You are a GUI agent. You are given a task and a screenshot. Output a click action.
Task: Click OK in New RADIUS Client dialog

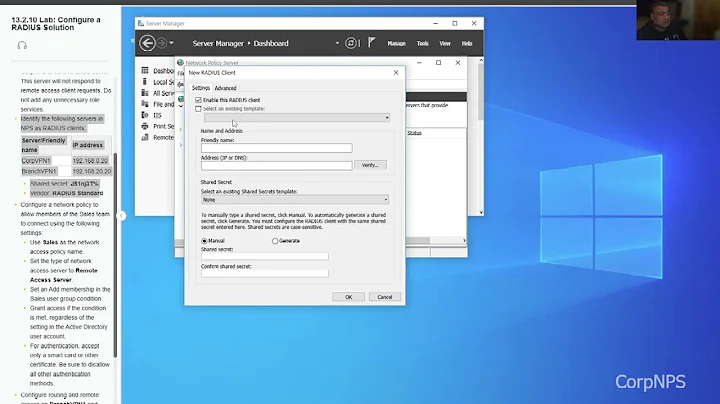(x=349, y=297)
